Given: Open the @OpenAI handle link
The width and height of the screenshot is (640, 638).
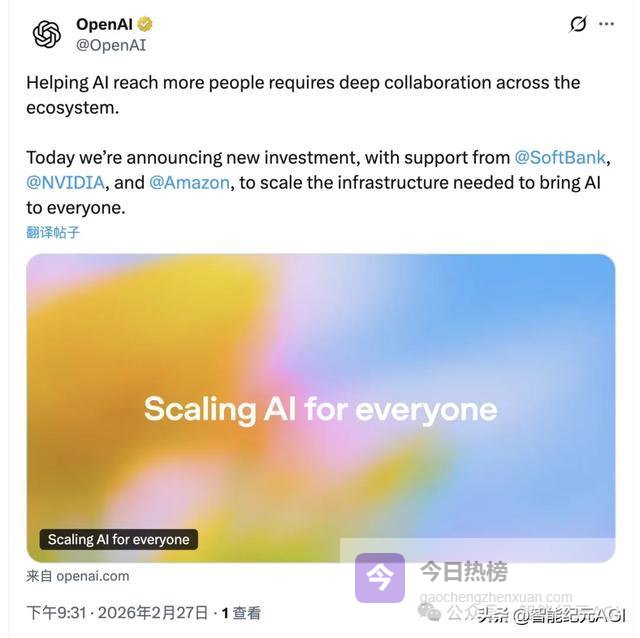Looking at the screenshot, I should (x=111, y=45).
